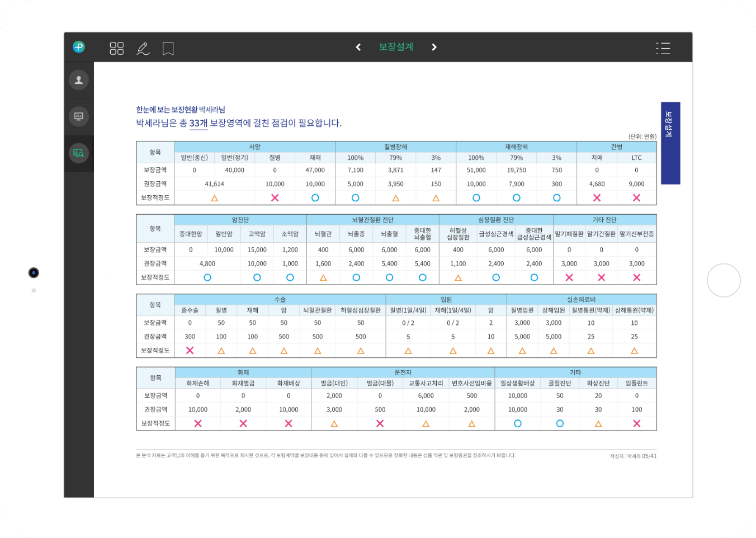Click the 교통사고처리 column header
Viewport: 756px width, 538px height.
click(426, 383)
